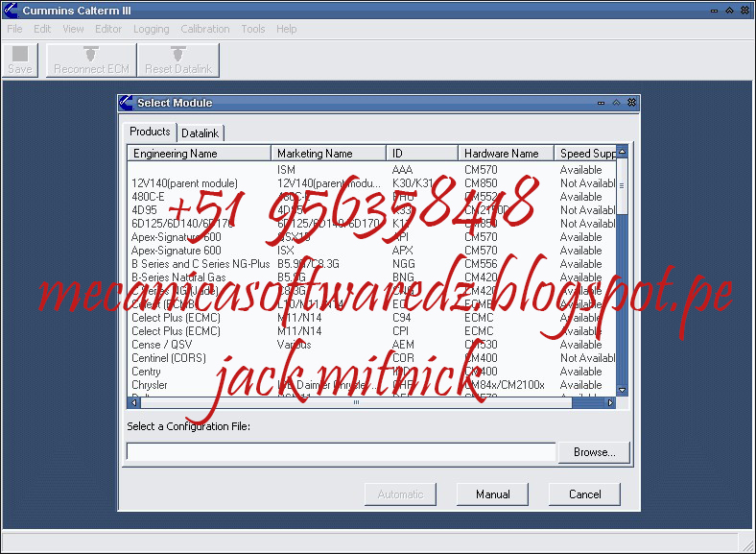Click the vertical scrollbar thumb
The image size is (756, 554).
(622, 186)
